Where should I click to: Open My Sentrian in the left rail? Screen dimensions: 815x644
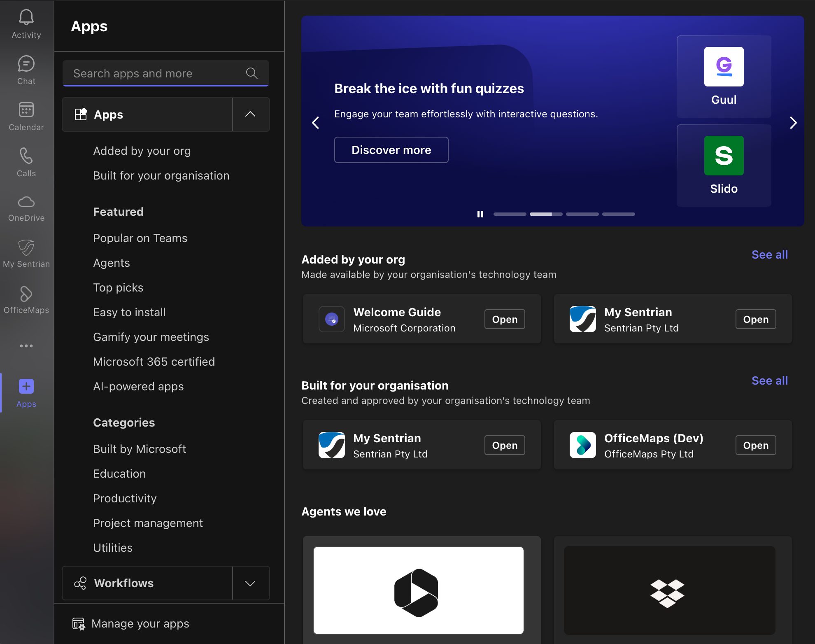26,253
